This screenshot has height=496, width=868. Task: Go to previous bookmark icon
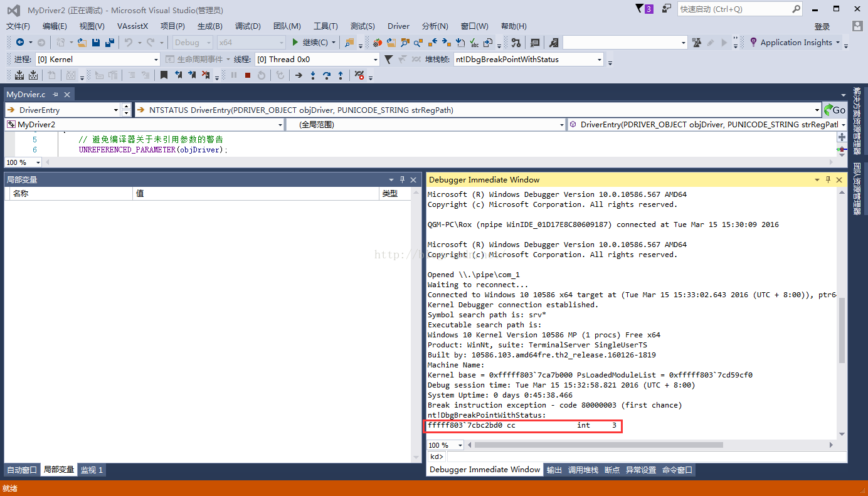click(x=178, y=75)
